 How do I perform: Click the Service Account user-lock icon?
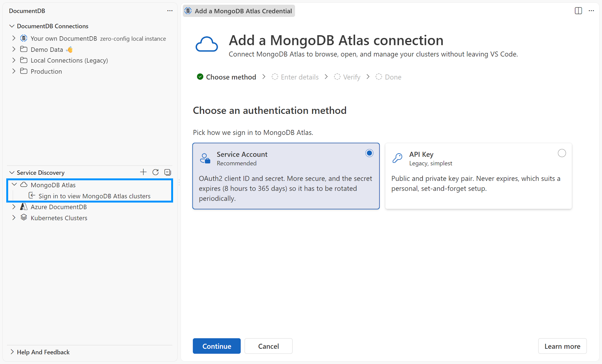(x=205, y=158)
